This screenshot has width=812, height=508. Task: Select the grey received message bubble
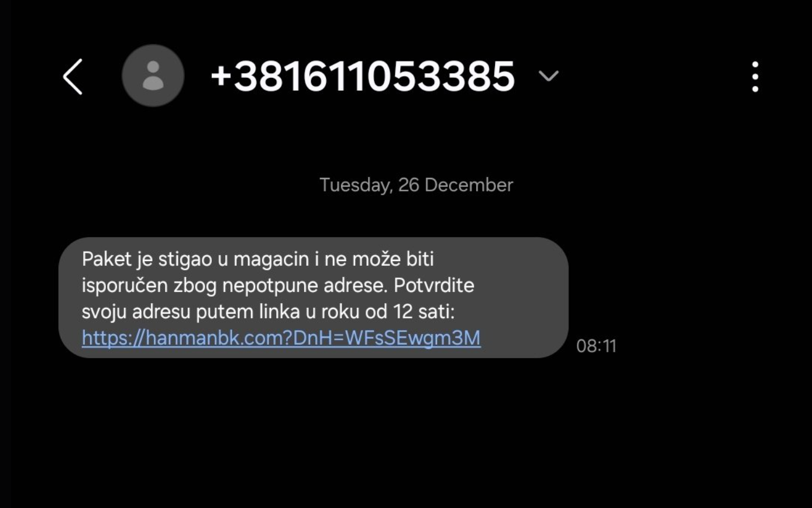pos(314,297)
